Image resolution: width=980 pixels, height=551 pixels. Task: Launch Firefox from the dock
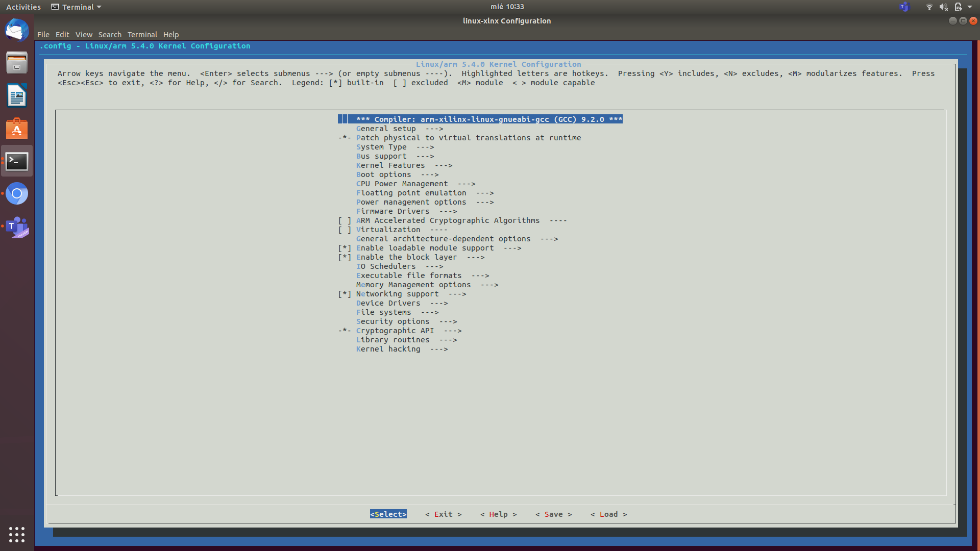point(17,193)
